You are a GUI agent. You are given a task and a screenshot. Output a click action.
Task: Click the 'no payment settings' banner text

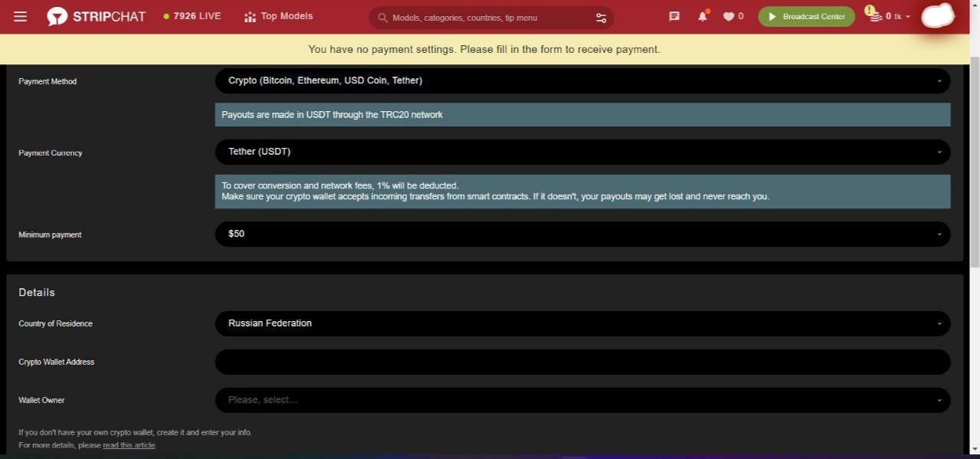click(484, 49)
